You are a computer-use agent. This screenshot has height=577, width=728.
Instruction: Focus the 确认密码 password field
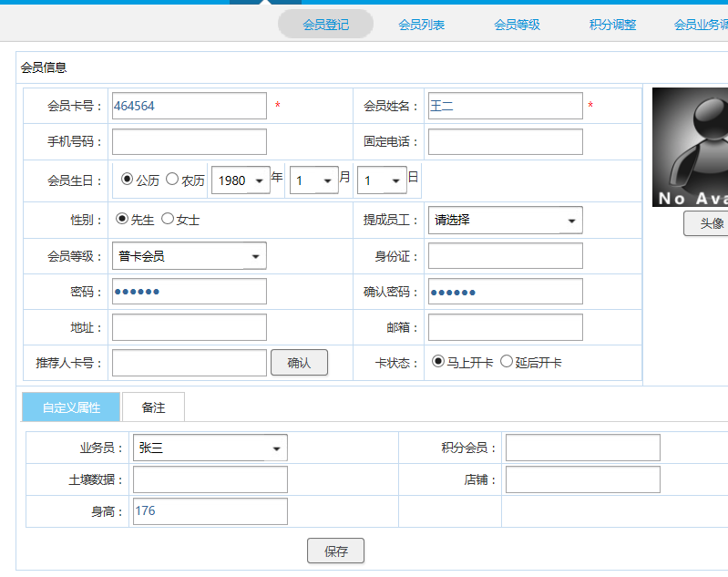505,292
